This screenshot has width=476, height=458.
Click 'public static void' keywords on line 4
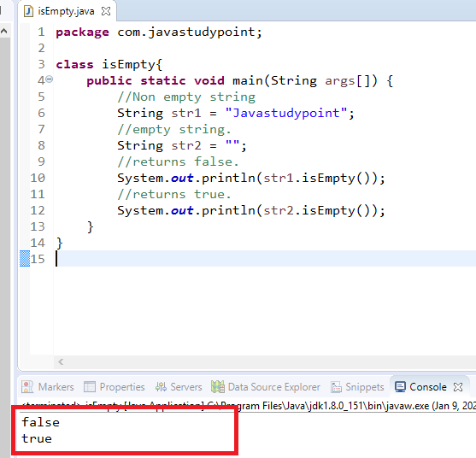click(x=156, y=80)
